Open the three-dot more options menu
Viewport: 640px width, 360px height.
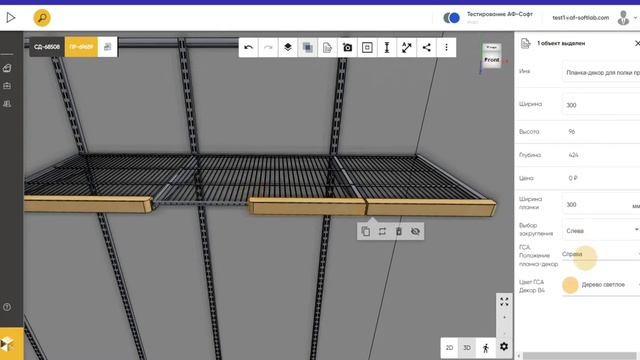coord(446,47)
